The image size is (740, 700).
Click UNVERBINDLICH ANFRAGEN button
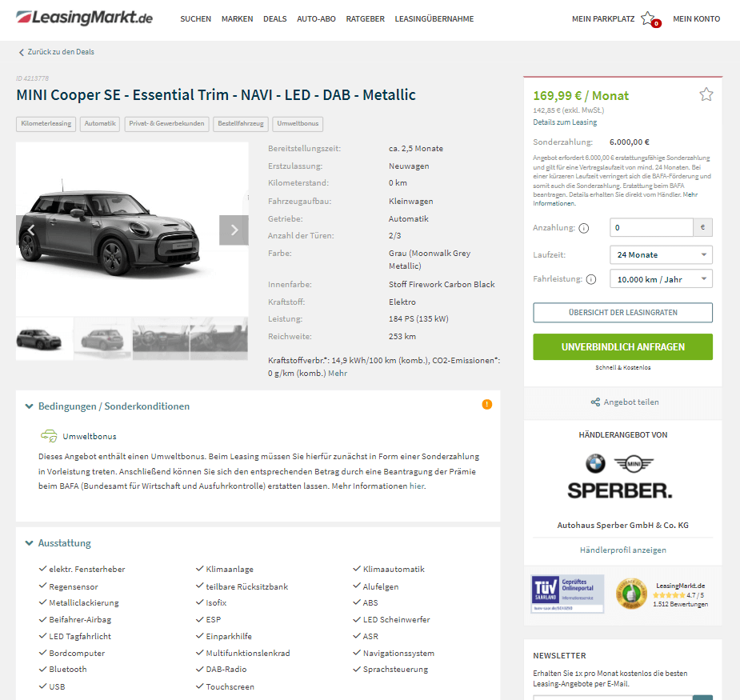tap(622, 347)
